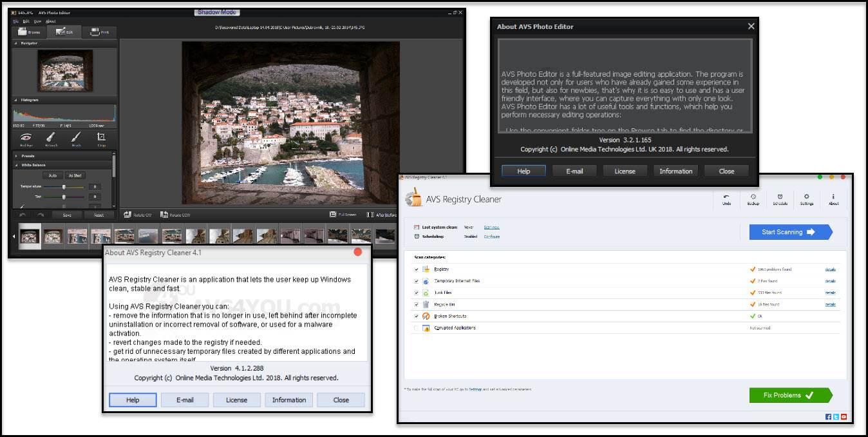The image size is (868, 437).
Task: Open About in AVS Registry Cleaner toolbar
Action: [834, 200]
